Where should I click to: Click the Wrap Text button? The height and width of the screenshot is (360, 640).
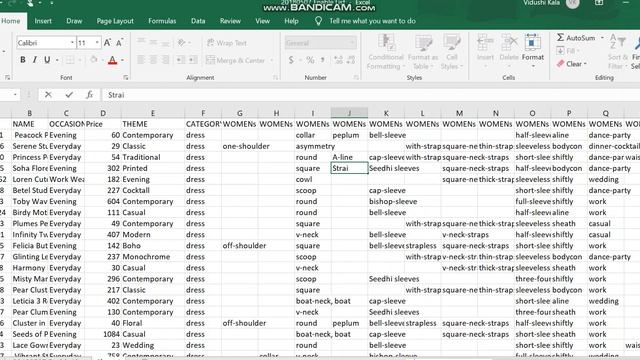[227, 43]
